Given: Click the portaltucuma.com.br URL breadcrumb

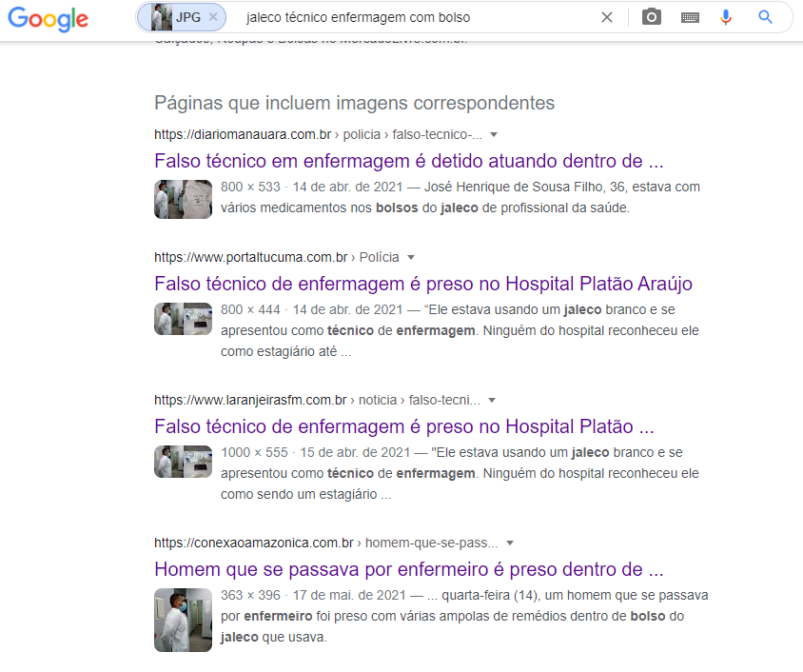Looking at the screenshot, I should click(277, 257).
